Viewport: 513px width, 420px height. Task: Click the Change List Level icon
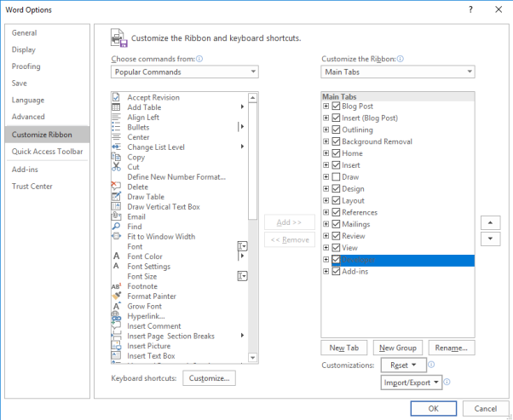coord(116,147)
